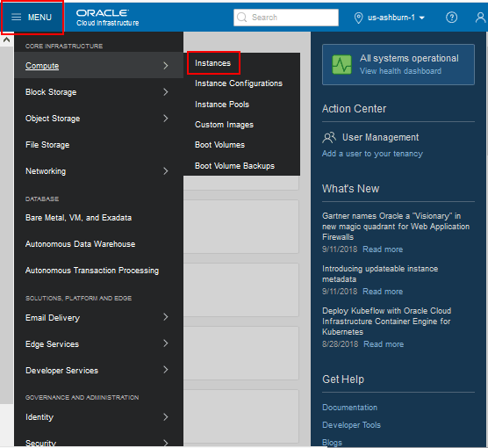Expand the Networking chevron
Image resolution: width=488 pixels, height=448 pixels.
pyautogui.click(x=166, y=171)
